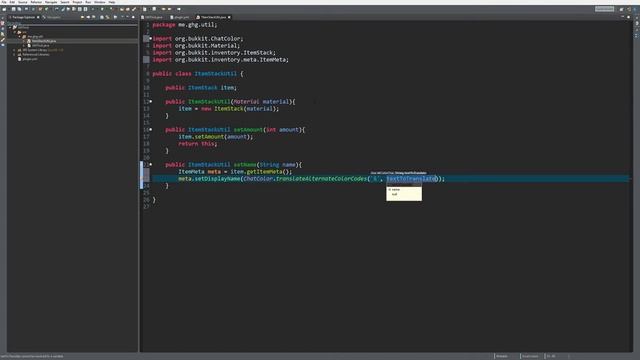This screenshot has height=360, width=640.
Task: Click the Smart Insert status bar entry
Action: (530, 356)
